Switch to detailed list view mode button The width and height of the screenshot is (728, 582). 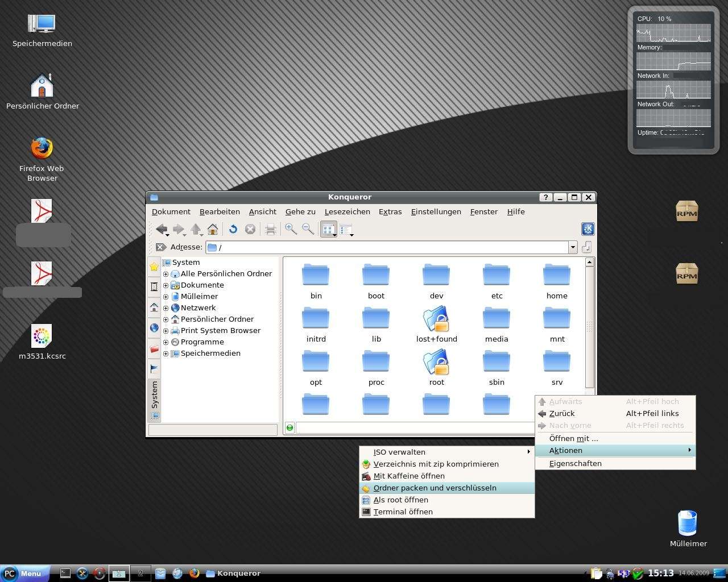point(346,229)
